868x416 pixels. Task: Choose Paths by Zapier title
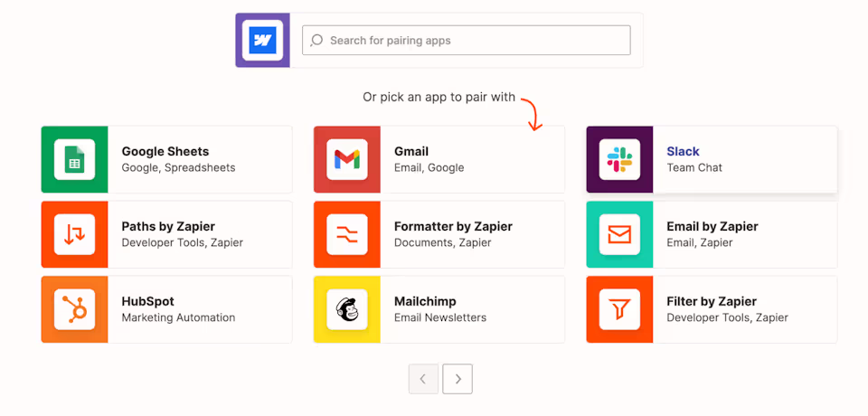(168, 227)
